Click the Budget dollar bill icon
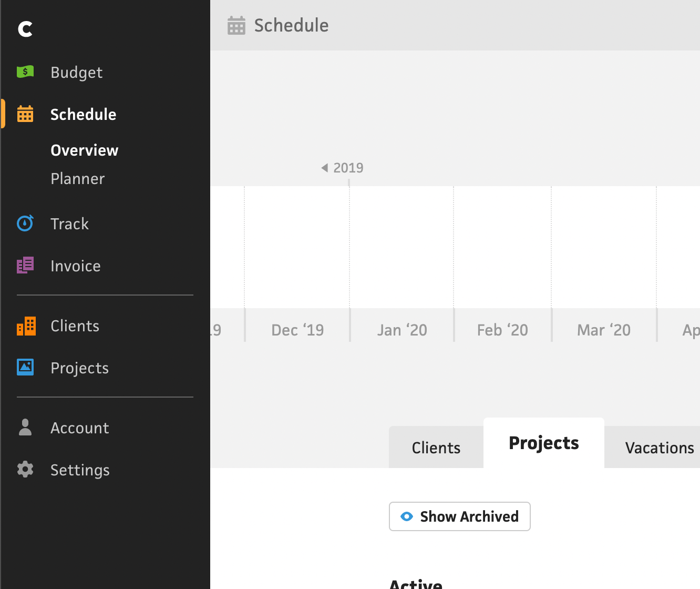700x589 pixels. pos(25,72)
